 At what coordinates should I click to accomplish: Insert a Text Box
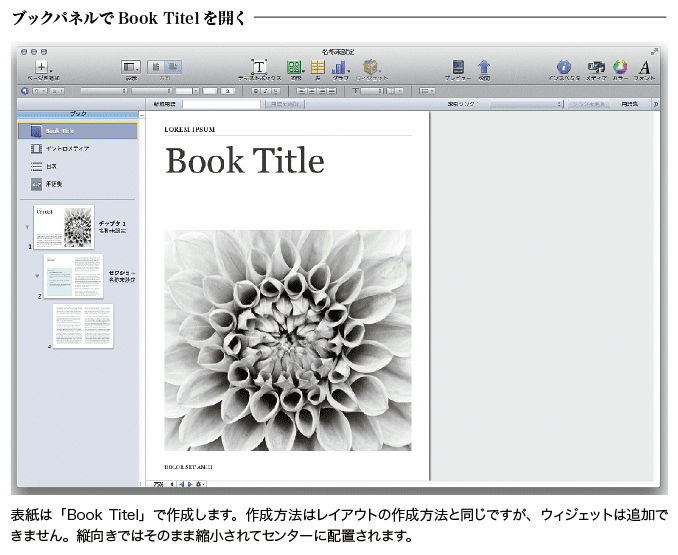(259, 67)
